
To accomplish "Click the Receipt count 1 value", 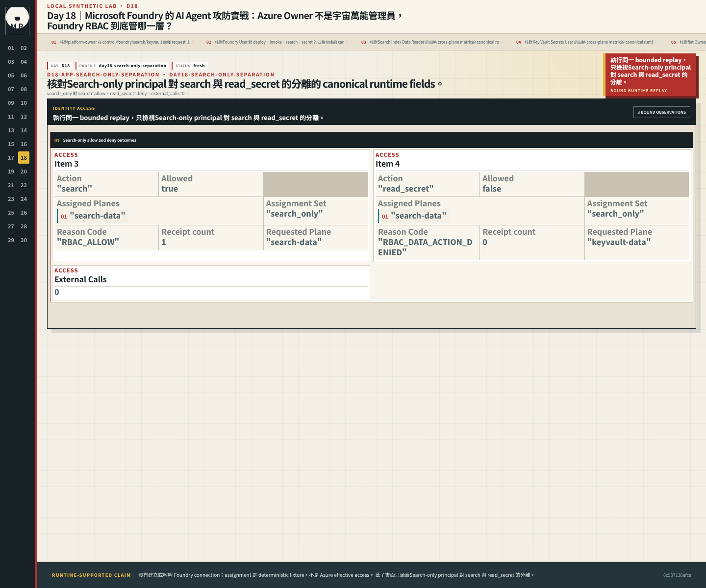I will point(164,242).
